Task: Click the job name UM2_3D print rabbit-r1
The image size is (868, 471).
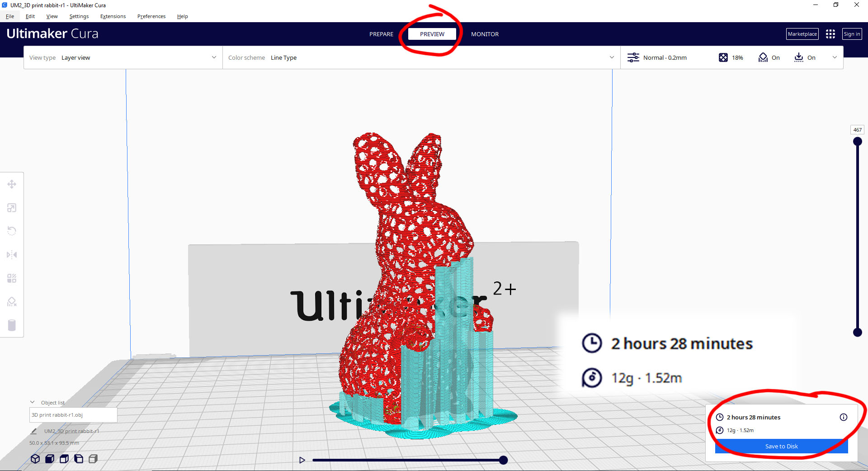Action: [x=71, y=431]
